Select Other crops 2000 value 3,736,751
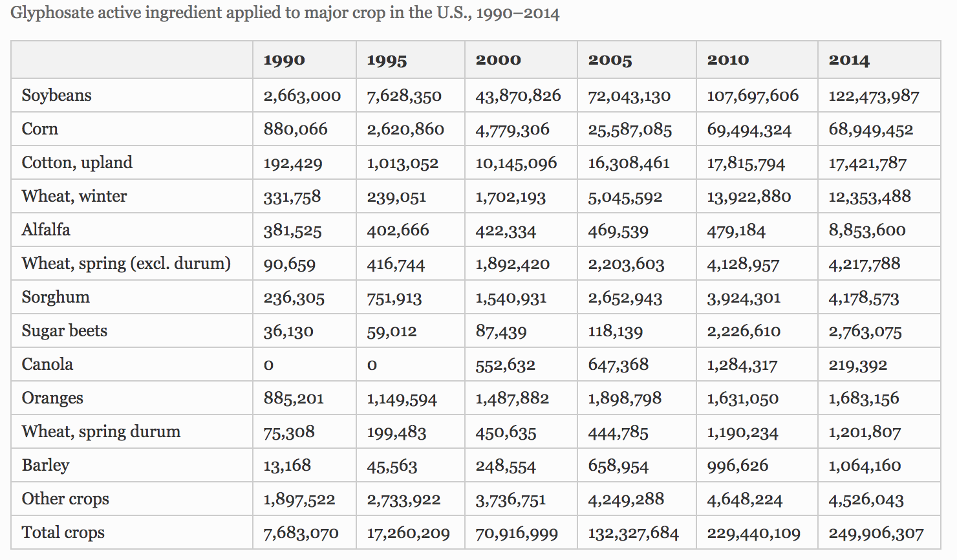 coord(511,500)
